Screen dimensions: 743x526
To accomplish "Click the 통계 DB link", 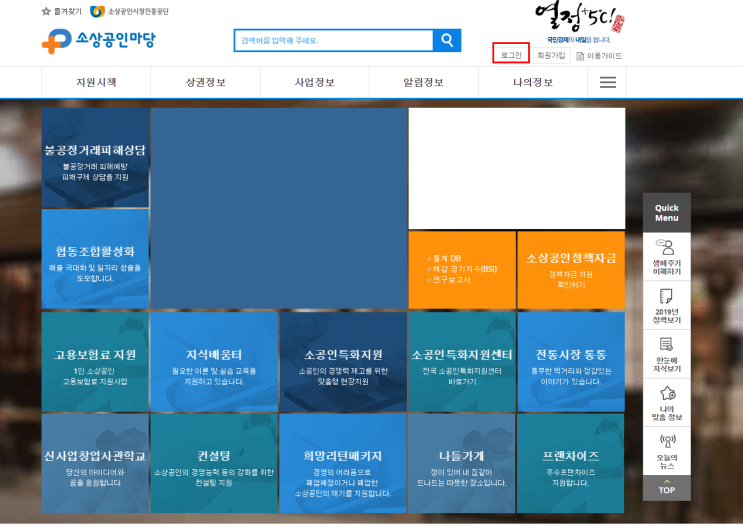I will coord(447,258).
